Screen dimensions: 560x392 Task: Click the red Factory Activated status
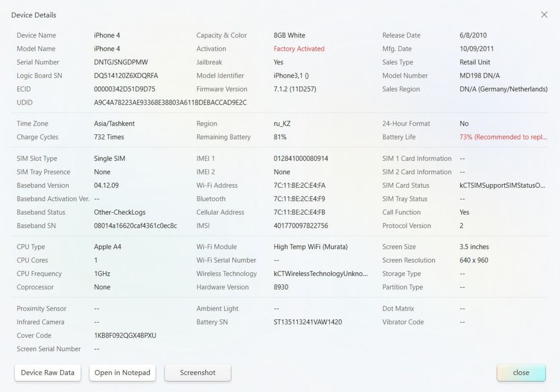(x=299, y=49)
